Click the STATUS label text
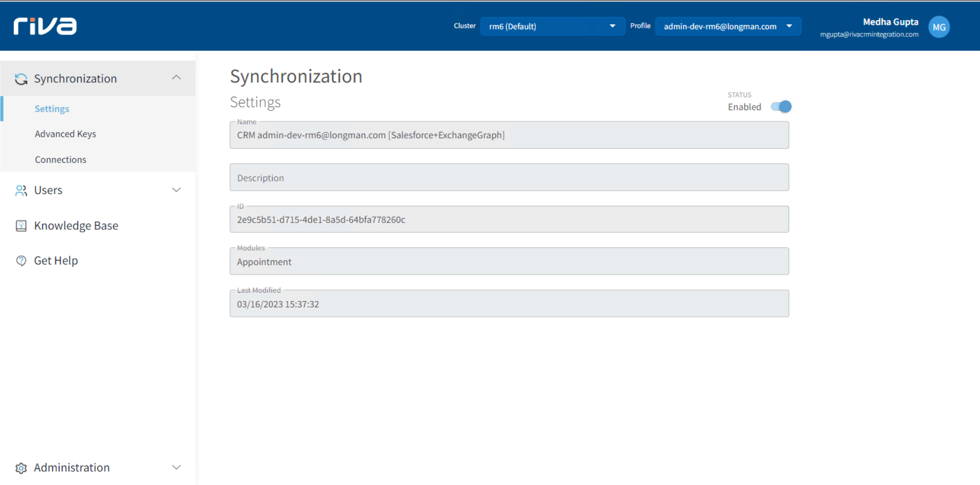 (x=739, y=95)
